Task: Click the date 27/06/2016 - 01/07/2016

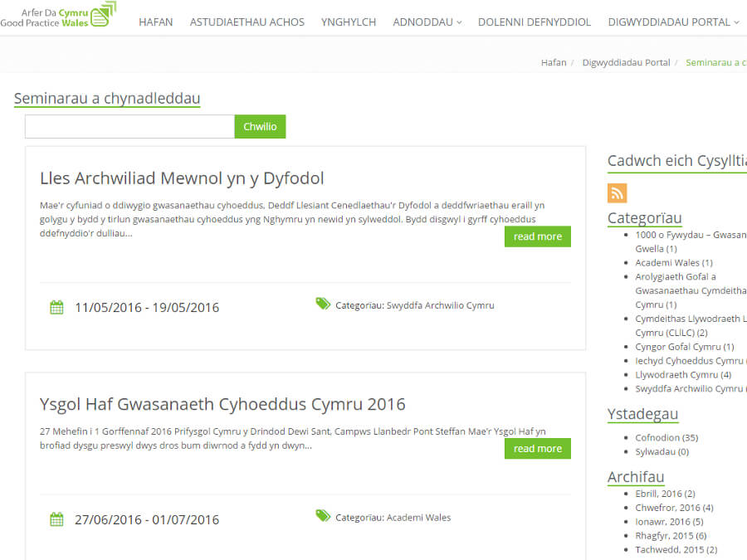Action: coord(147,519)
